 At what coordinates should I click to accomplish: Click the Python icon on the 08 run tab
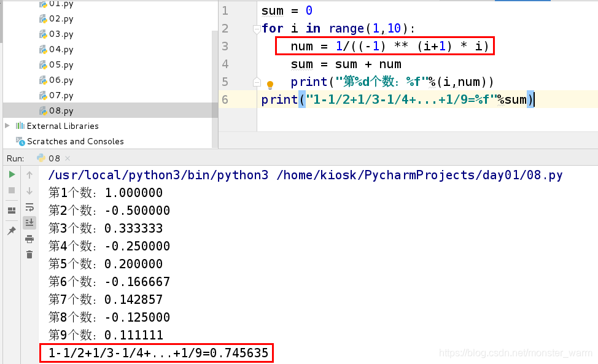(41, 158)
